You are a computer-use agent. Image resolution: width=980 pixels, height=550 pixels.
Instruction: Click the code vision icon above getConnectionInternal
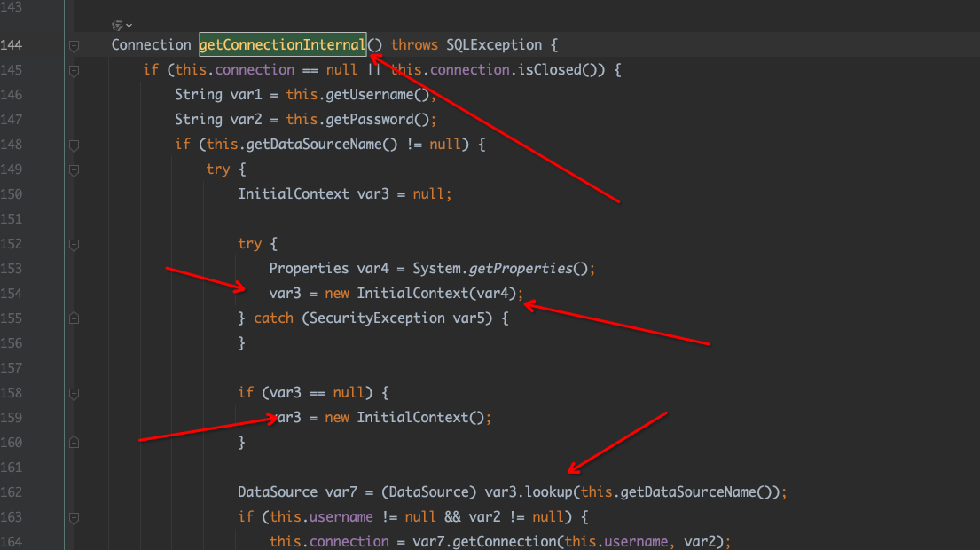[x=117, y=25]
